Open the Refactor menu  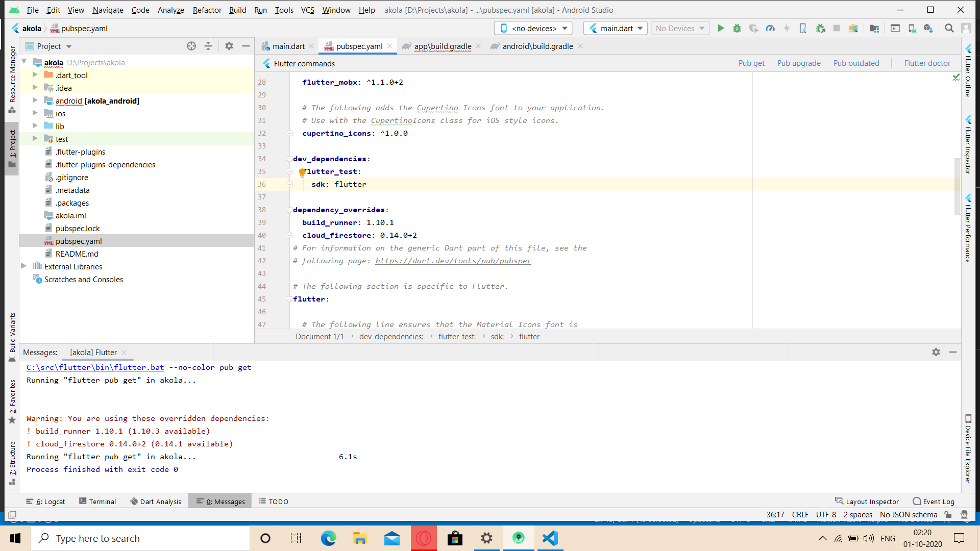207,10
